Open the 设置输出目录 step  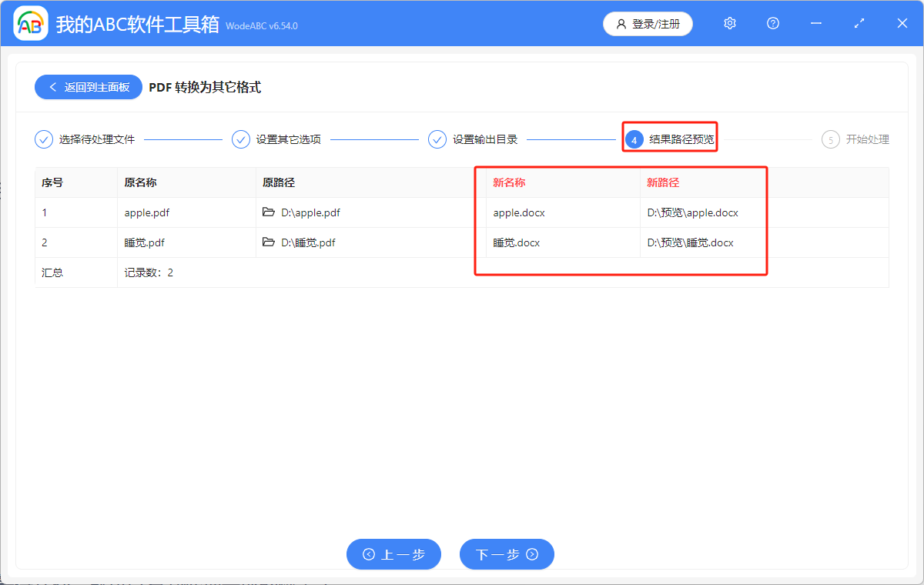tap(486, 139)
